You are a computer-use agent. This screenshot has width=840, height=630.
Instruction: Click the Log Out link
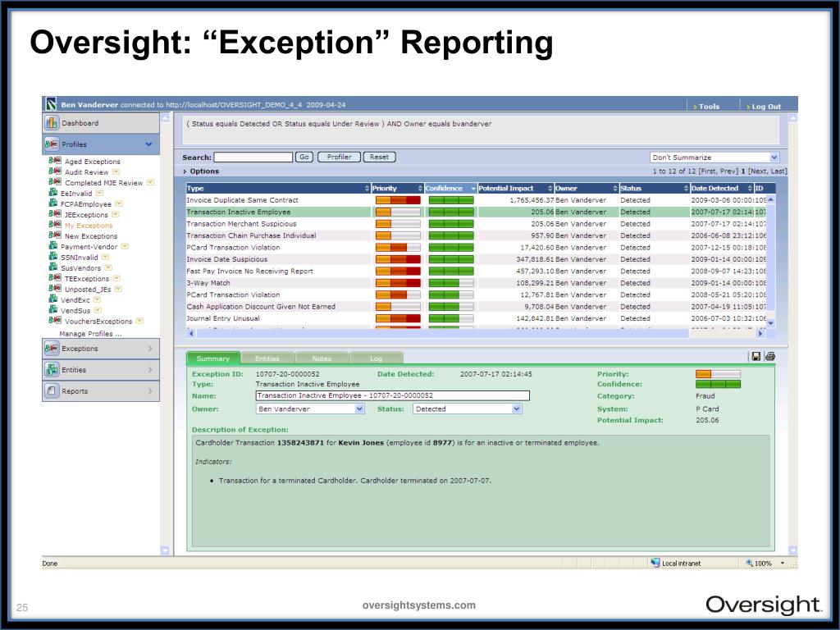coord(765,107)
